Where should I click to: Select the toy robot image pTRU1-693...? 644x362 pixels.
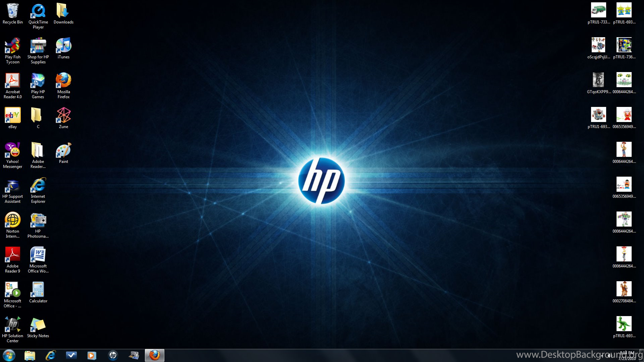click(598, 118)
